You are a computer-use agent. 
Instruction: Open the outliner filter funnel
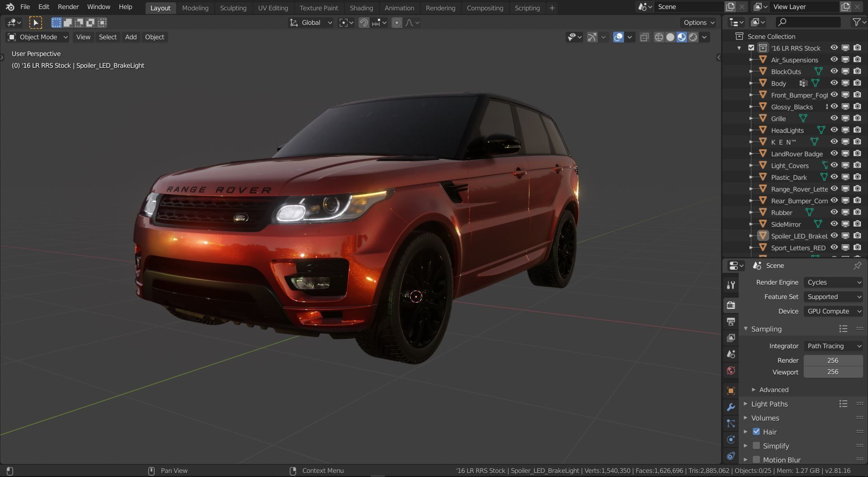[x=856, y=22]
